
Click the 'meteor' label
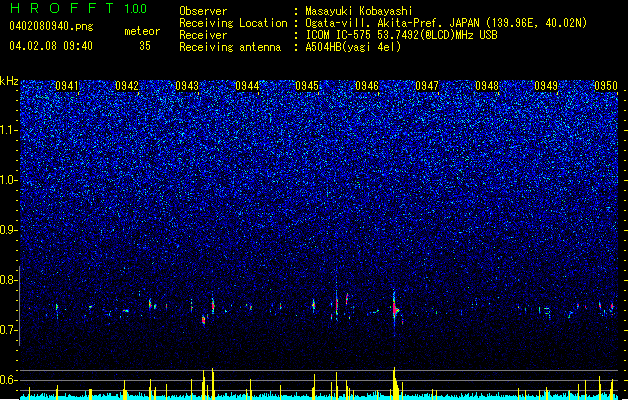[x=142, y=31]
